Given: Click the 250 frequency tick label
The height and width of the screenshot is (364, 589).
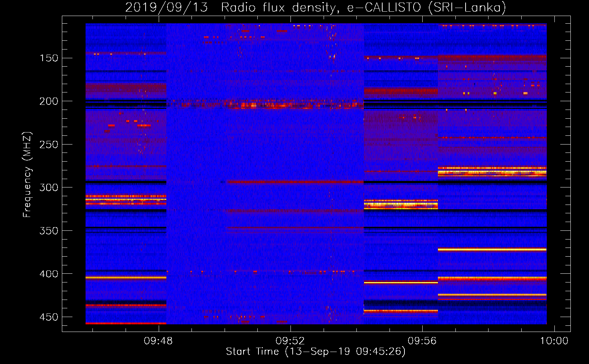Looking at the screenshot, I should pos(49,145).
